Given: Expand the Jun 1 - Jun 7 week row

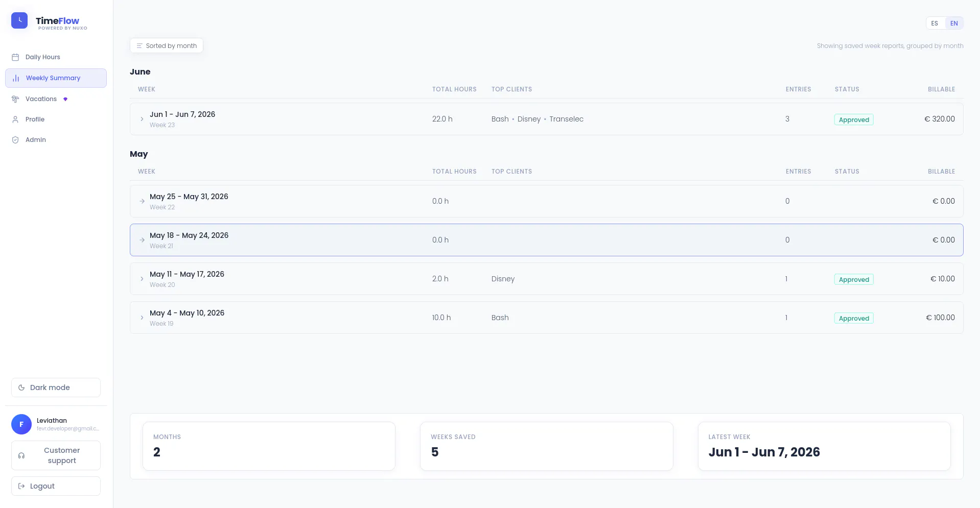Looking at the screenshot, I should (x=142, y=119).
